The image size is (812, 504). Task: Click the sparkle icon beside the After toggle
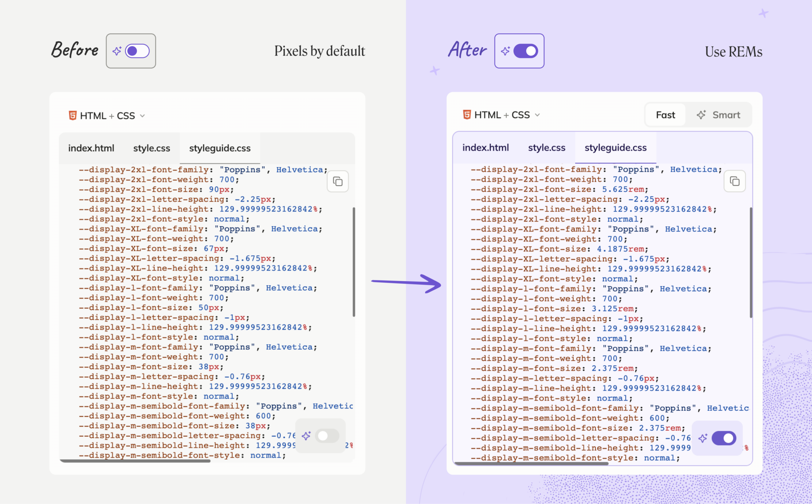coord(505,50)
